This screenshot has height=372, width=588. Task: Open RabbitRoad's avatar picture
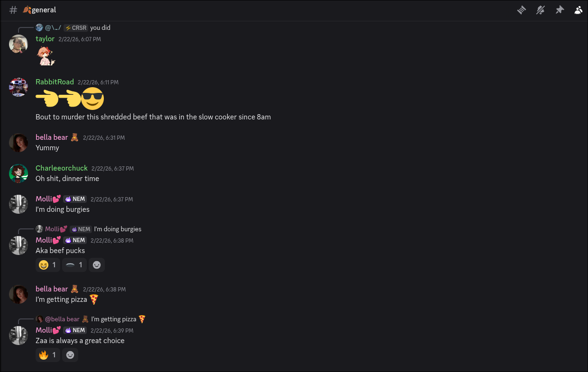18,87
